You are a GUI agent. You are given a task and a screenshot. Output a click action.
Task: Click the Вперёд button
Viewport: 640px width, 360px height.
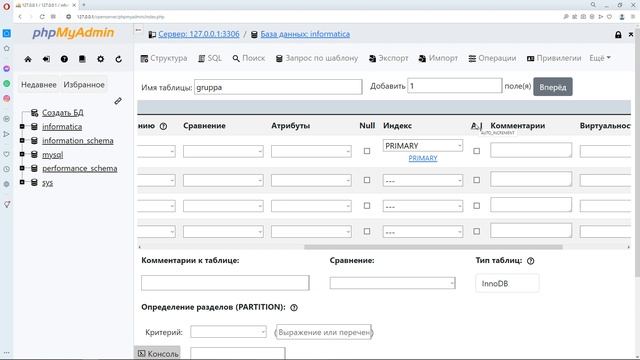pyautogui.click(x=553, y=87)
